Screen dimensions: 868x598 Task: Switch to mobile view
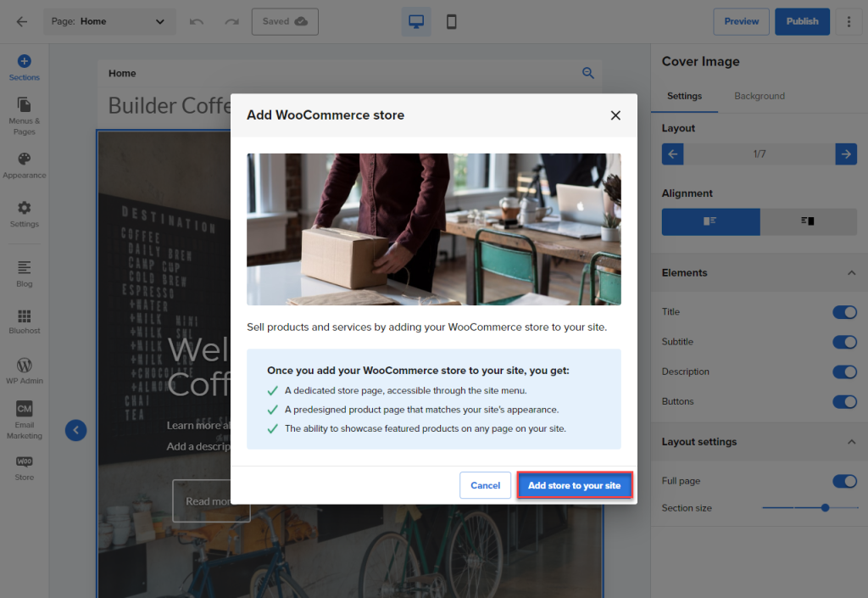(x=452, y=21)
